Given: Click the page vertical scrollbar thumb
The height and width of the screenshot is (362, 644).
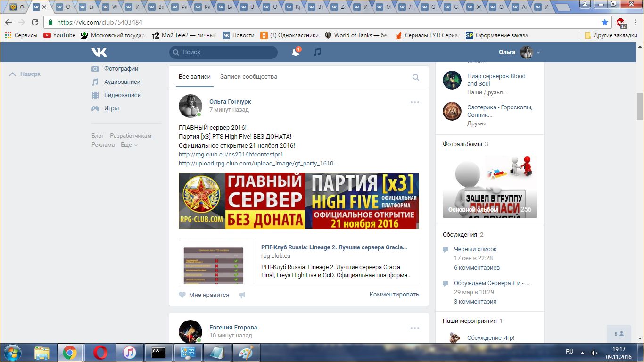Looking at the screenshot, I should [x=640, y=107].
